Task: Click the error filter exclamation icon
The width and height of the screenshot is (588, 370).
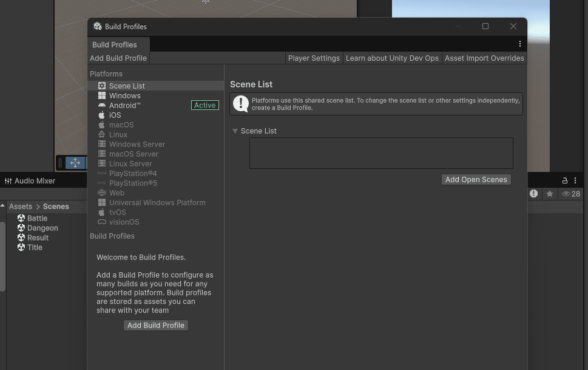Action: (533, 194)
